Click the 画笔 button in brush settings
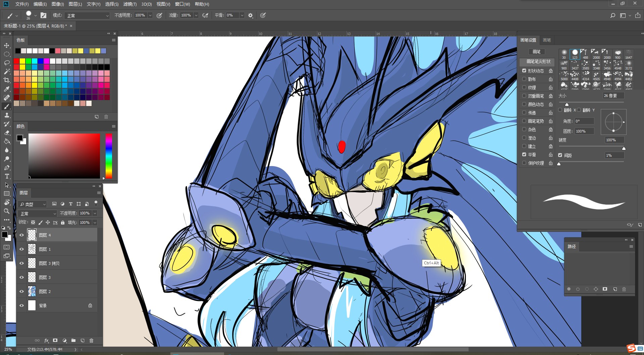This screenshot has width=644, height=355. pos(537,52)
